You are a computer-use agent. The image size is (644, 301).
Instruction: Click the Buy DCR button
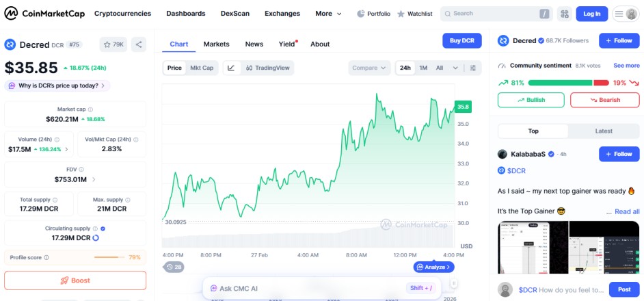coord(462,41)
